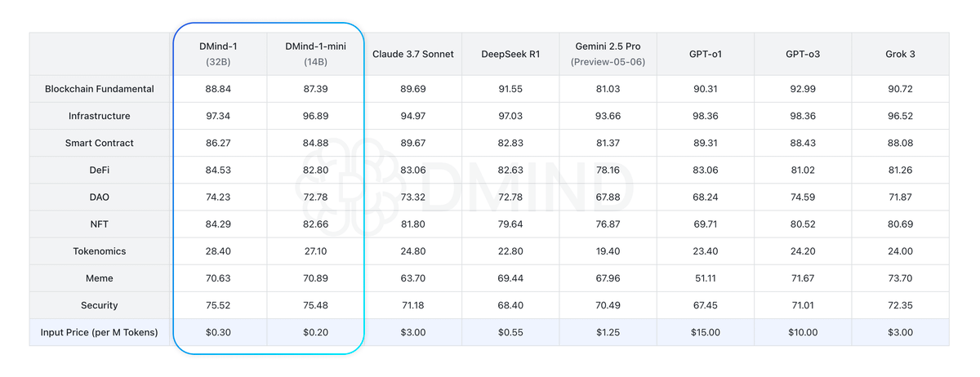Screen dimensions: 980x377
Task: Select the 88.08 Smart Contract cell
Action: point(901,143)
